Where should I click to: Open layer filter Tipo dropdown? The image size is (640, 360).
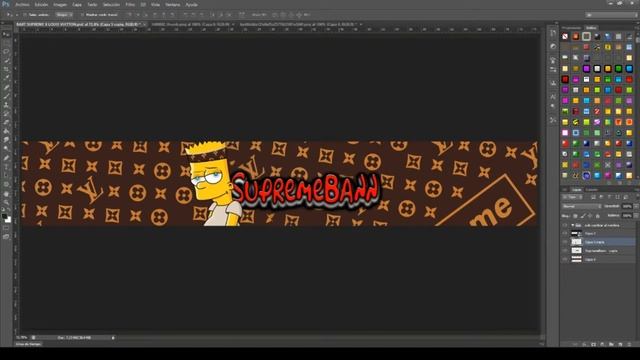[x=573, y=197]
